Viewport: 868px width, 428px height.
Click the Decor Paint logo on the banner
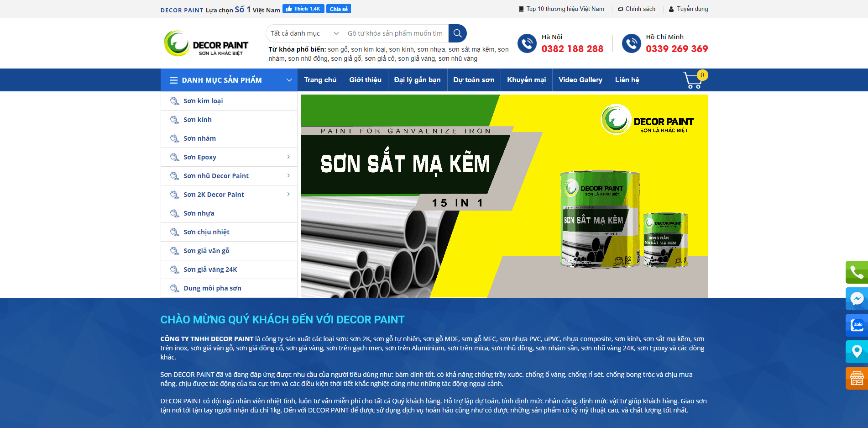(647, 120)
